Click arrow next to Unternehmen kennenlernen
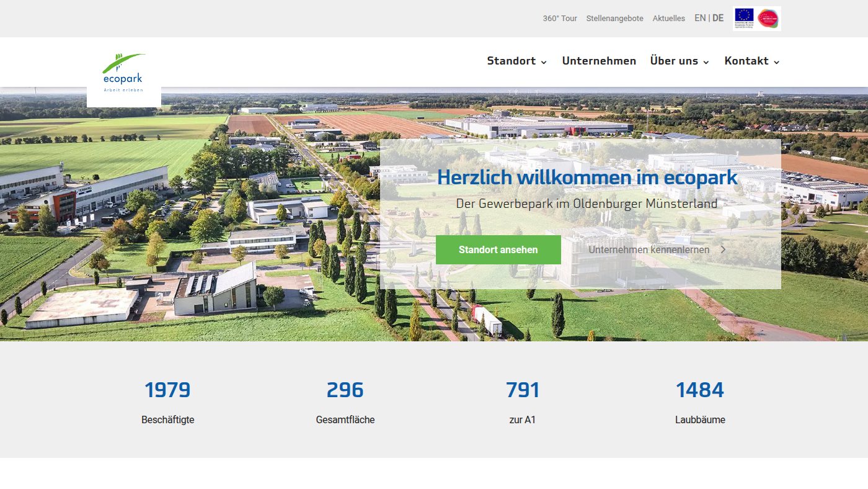 point(723,249)
